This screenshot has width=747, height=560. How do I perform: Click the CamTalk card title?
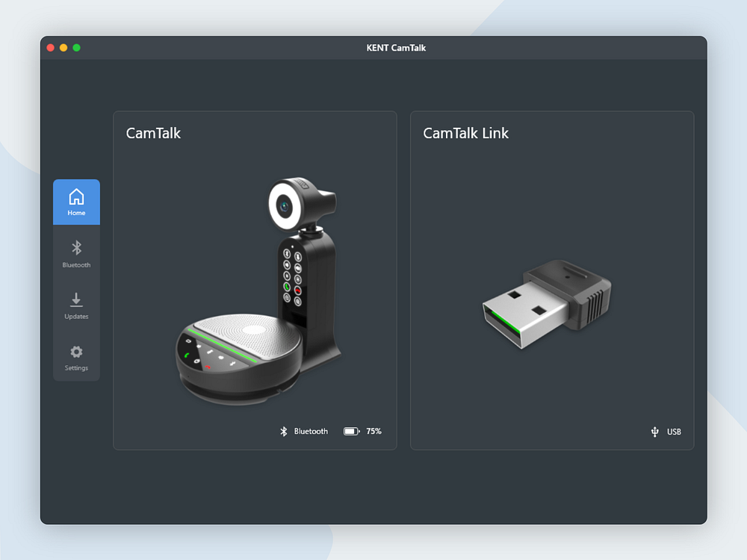tap(153, 133)
